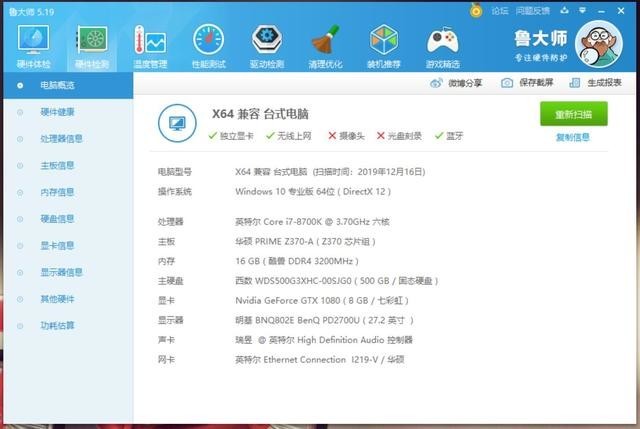This screenshot has height=429, width=640.
Task: Click the 独立显卡 feature checkmark label
Action: pos(231,136)
